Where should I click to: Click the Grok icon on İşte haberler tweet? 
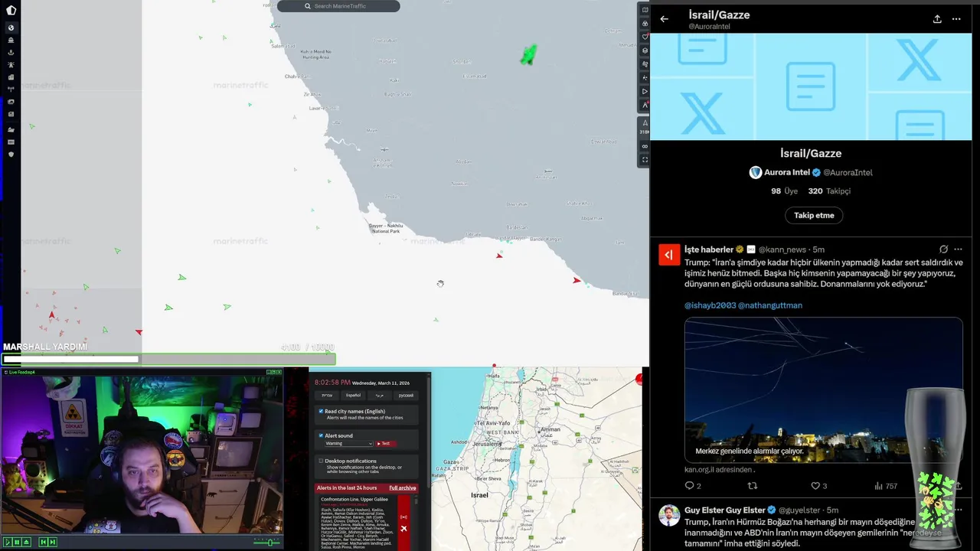pos(943,249)
